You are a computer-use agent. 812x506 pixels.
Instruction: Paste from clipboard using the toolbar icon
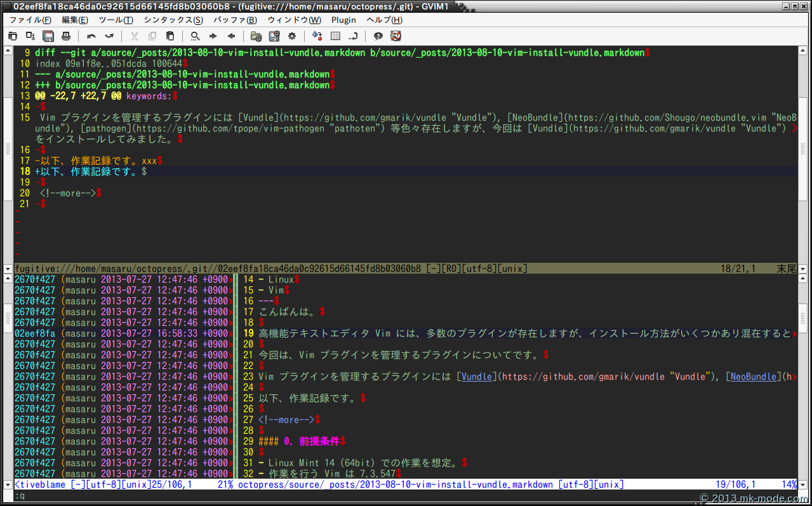click(x=170, y=36)
